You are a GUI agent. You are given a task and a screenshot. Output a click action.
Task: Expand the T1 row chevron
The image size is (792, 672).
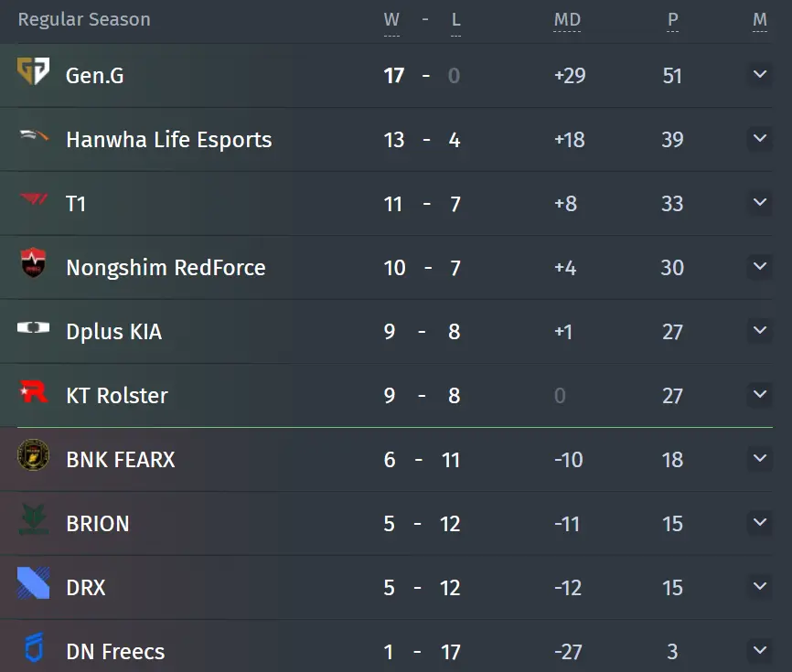coord(760,202)
